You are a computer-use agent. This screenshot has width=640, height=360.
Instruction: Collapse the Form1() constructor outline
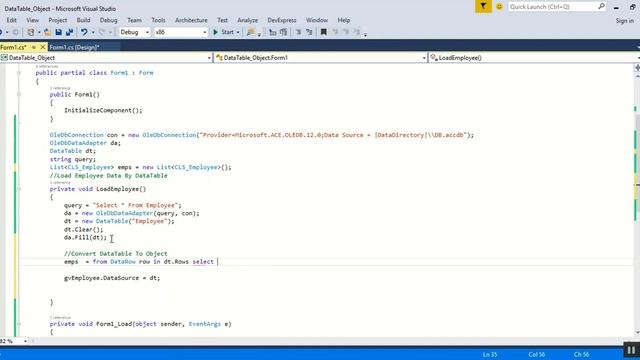click(19, 94)
